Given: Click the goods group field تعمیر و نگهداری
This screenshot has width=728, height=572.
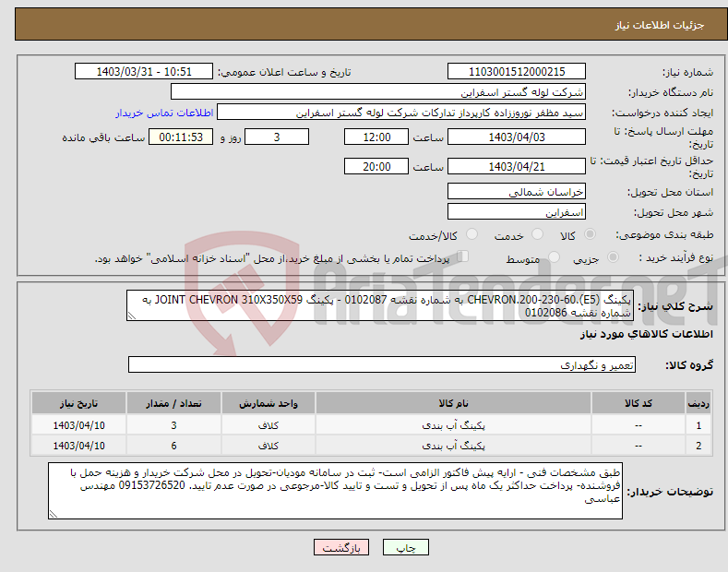Looking at the screenshot, I should click(x=382, y=364).
